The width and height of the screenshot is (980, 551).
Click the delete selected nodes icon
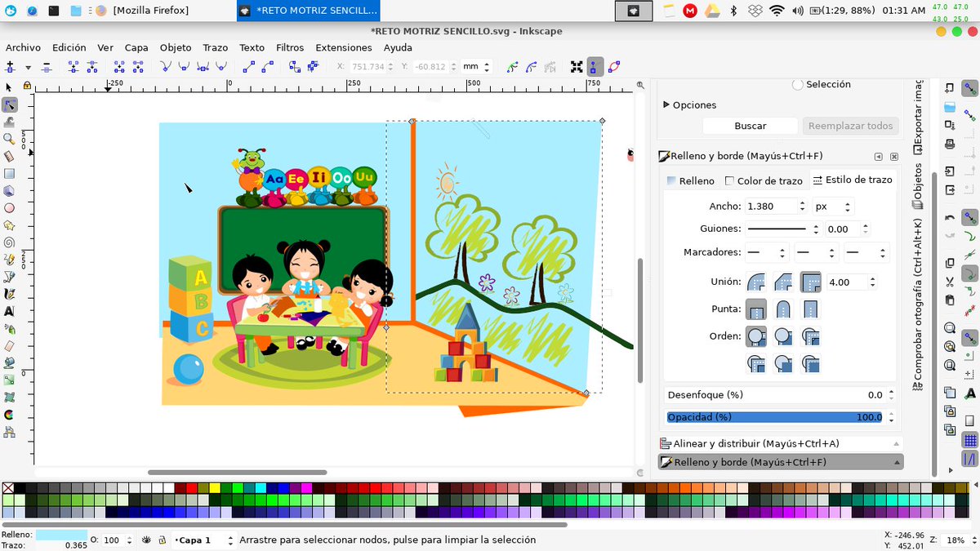[x=46, y=67]
